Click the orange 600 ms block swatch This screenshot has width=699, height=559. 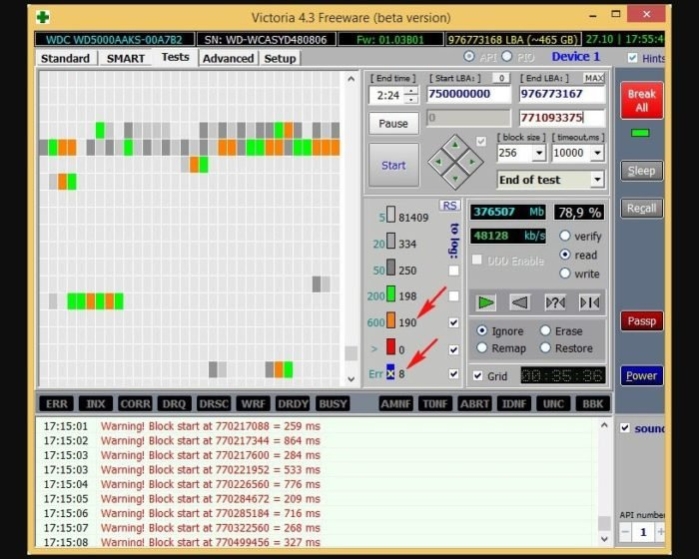[x=391, y=321]
